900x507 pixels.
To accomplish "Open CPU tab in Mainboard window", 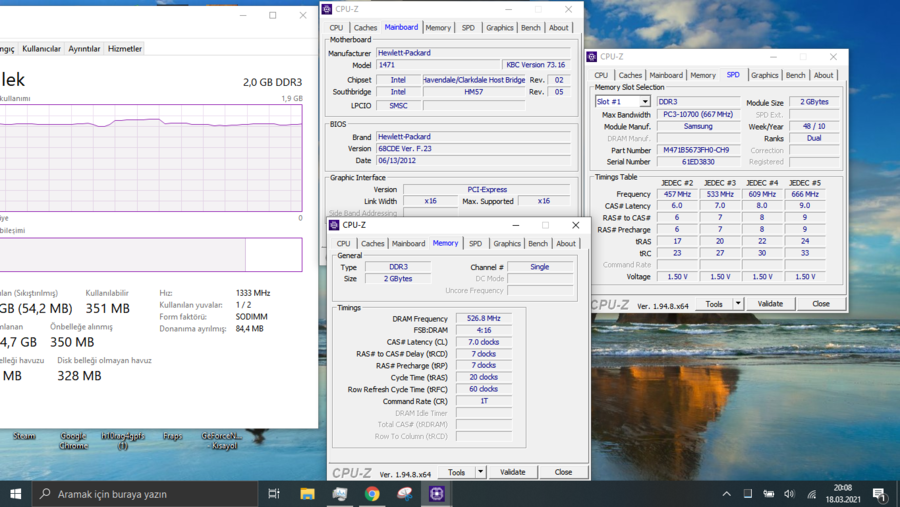I will point(336,28).
